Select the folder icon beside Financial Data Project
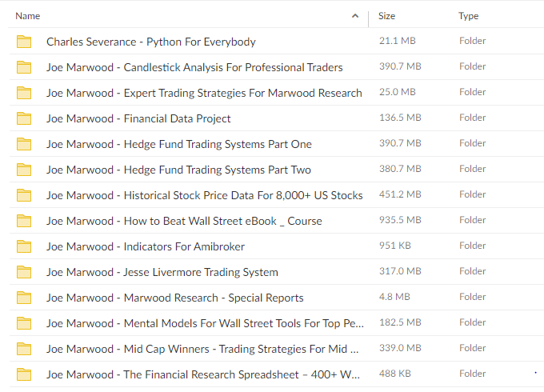Screen dimensions: 544x392 point(24,118)
